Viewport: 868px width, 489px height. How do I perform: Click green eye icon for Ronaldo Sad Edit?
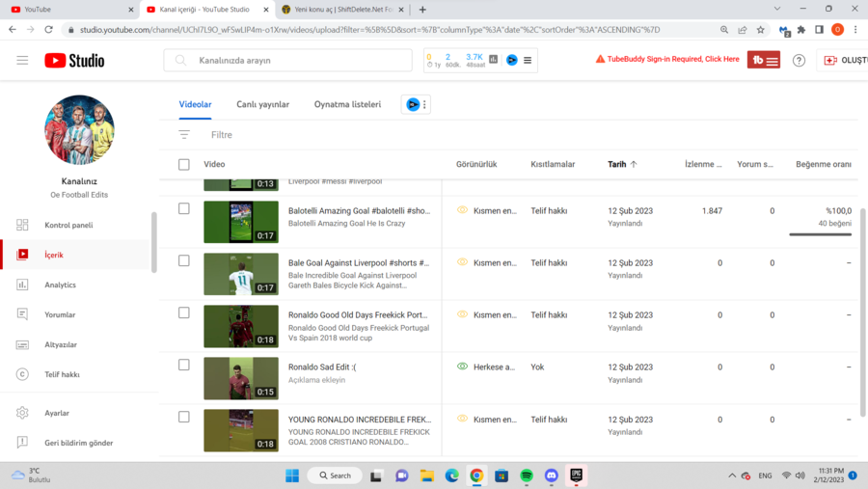pos(462,367)
